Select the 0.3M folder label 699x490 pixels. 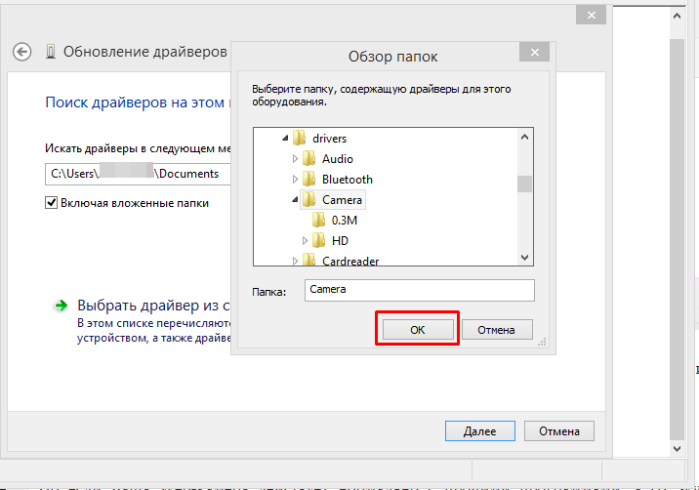click(x=344, y=220)
